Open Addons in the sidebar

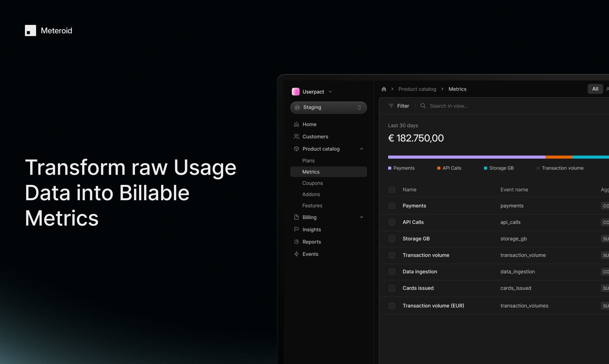pyautogui.click(x=311, y=194)
